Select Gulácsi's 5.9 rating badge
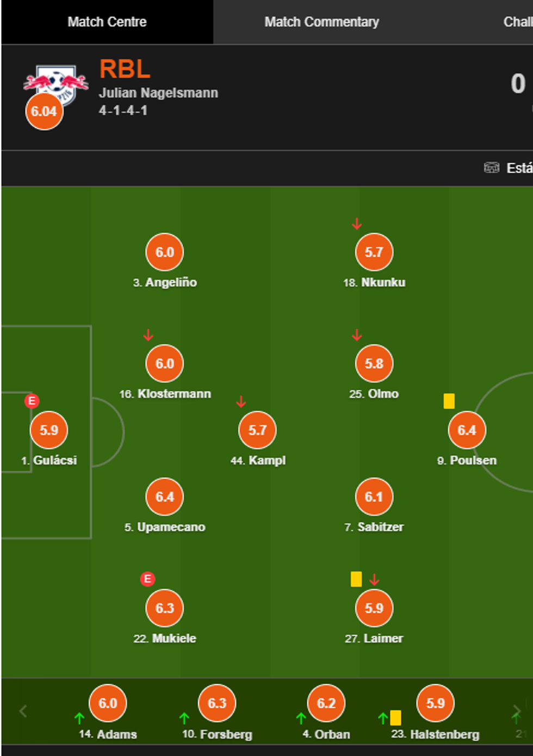The width and height of the screenshot is (533, 756). click(x=49, y=430)
